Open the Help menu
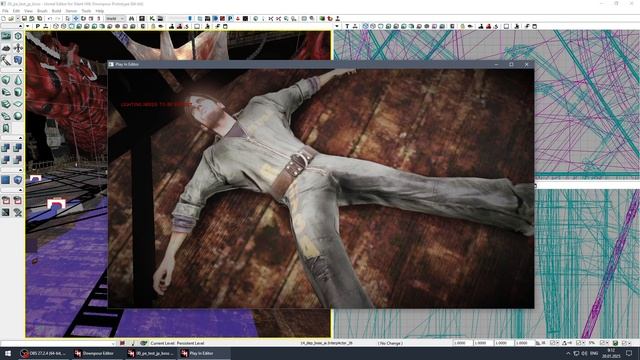The width and height of the screenshot is (640, 360). click(100, 11)
